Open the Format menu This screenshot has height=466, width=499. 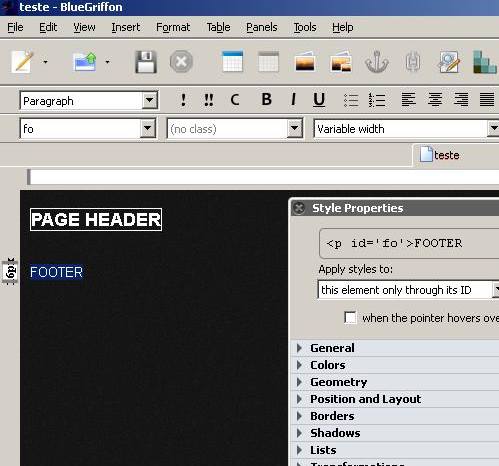173,27
